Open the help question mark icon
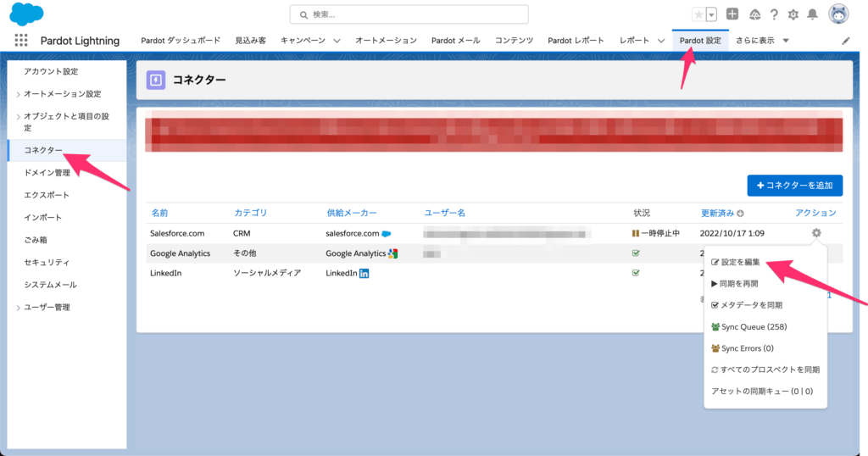Image resolution: width=868 pixels, height=456 pixels. click(774, 15)
